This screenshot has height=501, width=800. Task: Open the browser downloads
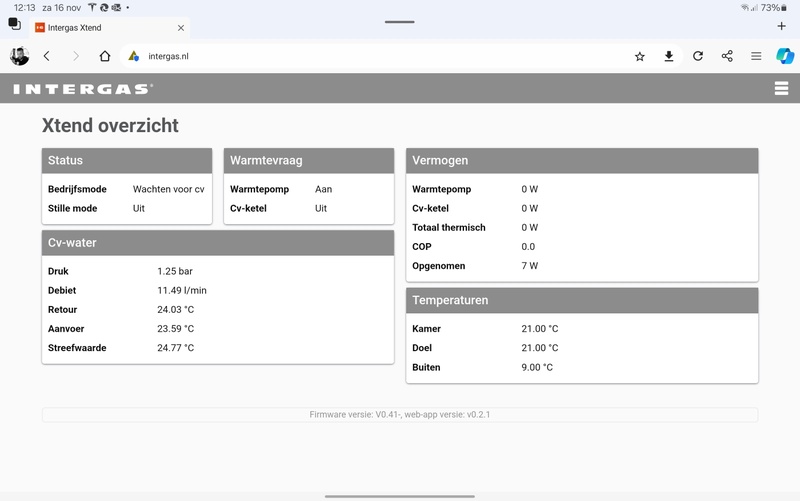669,56
